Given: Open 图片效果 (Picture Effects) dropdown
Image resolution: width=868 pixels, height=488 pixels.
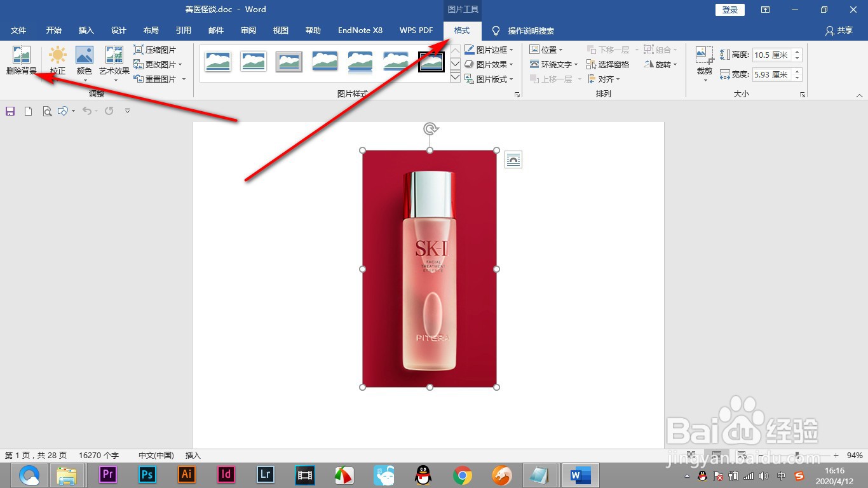Looking at the screenshot, I should coord(489,64).
